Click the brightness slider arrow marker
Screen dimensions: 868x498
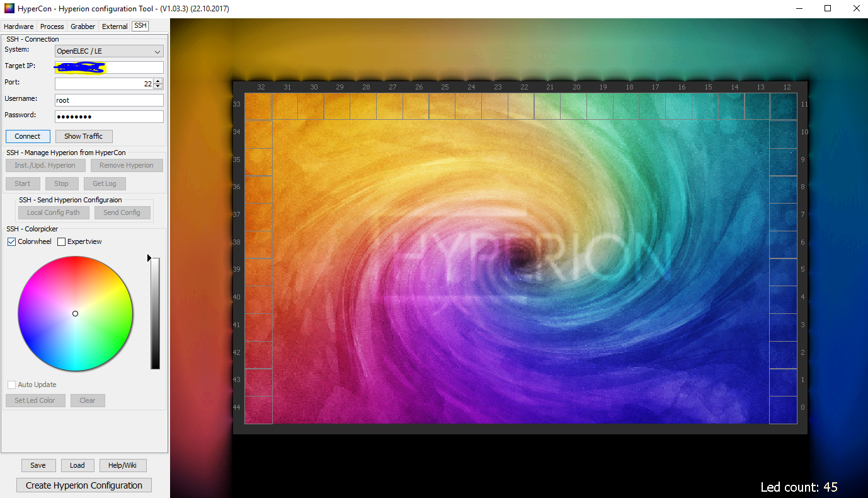click(149, 258)
